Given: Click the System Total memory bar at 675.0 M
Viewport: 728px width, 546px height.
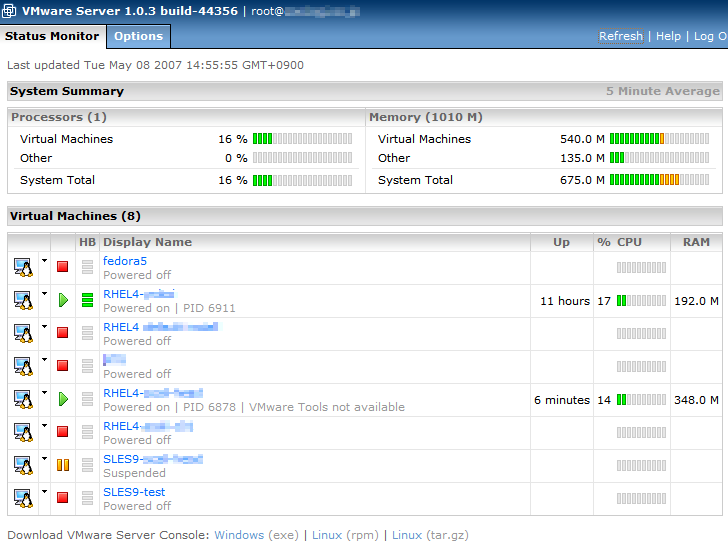Looking at the screenshot, I should [x=659, y=180].
